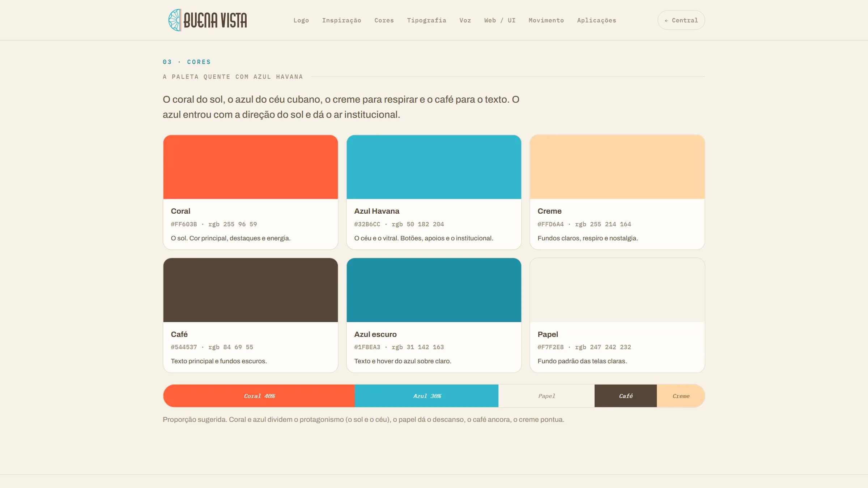The width and height of the screenshot is (868, 488).
Task: Choose the Café dark brown swatch
Action: point(251,290)
